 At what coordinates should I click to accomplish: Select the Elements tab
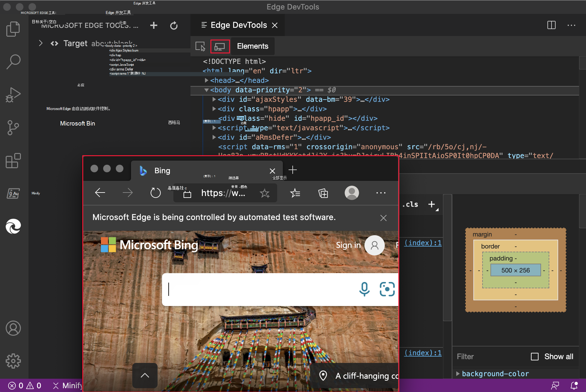click(x=252, y=46)
